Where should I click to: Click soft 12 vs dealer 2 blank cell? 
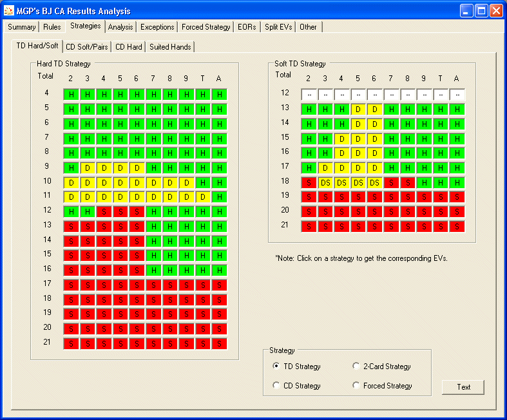309,95
